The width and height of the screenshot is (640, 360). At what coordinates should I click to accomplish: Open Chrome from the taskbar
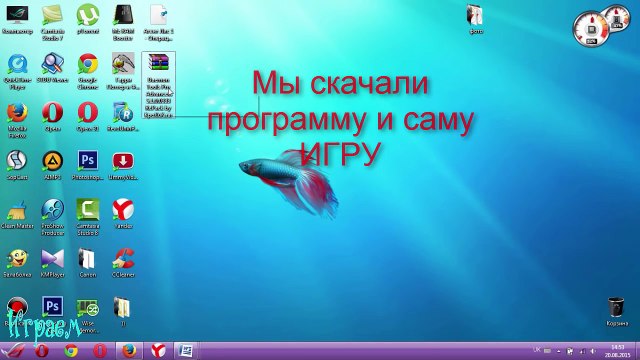(71, 351)
